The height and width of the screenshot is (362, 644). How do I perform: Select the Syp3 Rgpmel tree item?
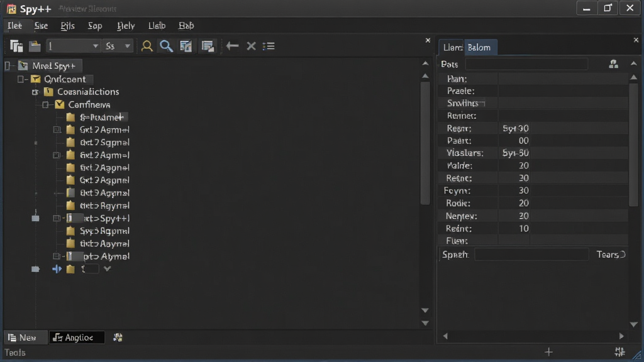tap(105, 231)
